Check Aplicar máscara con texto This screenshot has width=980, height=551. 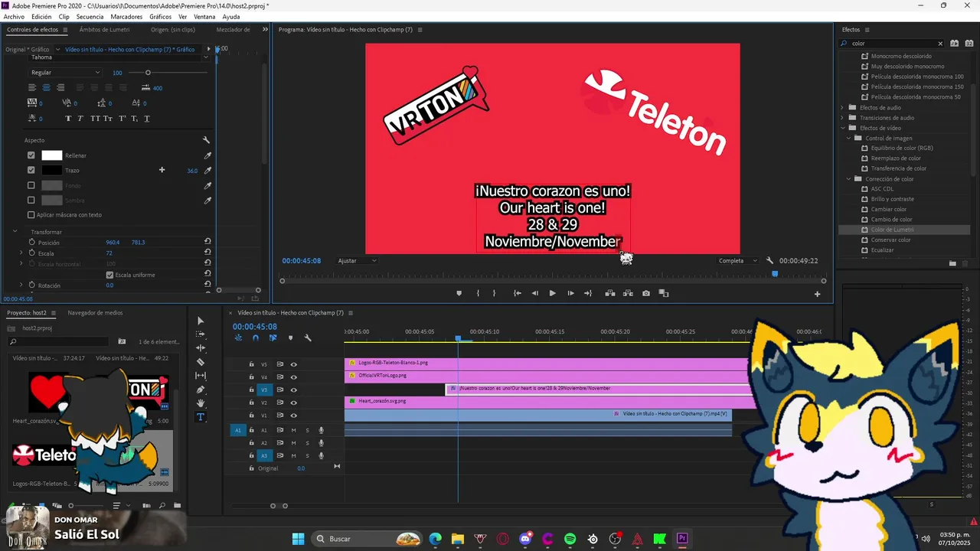tap(31, 215)
